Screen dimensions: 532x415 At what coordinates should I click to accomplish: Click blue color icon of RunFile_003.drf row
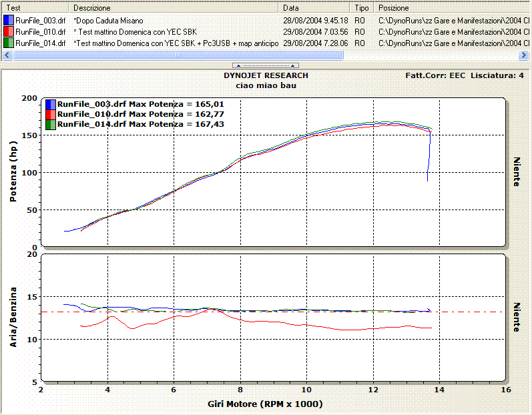(9, 20)
